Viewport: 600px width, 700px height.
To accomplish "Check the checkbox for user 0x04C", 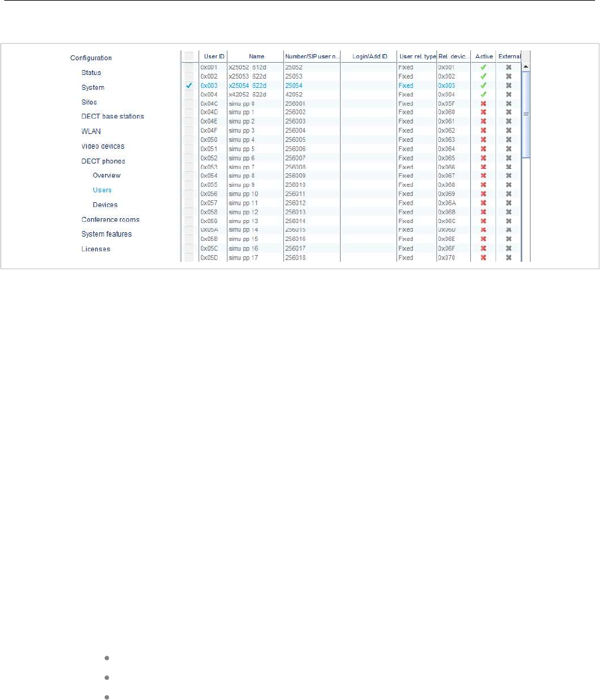I will (x=189, y=104).
